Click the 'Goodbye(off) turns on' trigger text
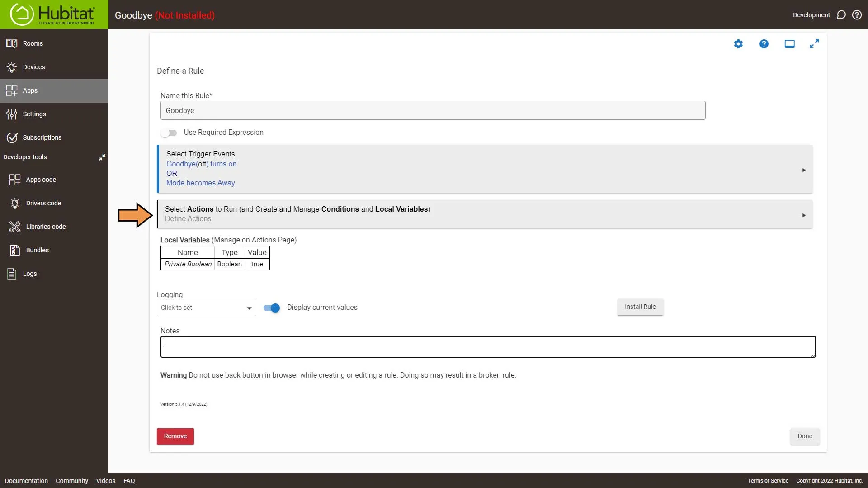 201,164
